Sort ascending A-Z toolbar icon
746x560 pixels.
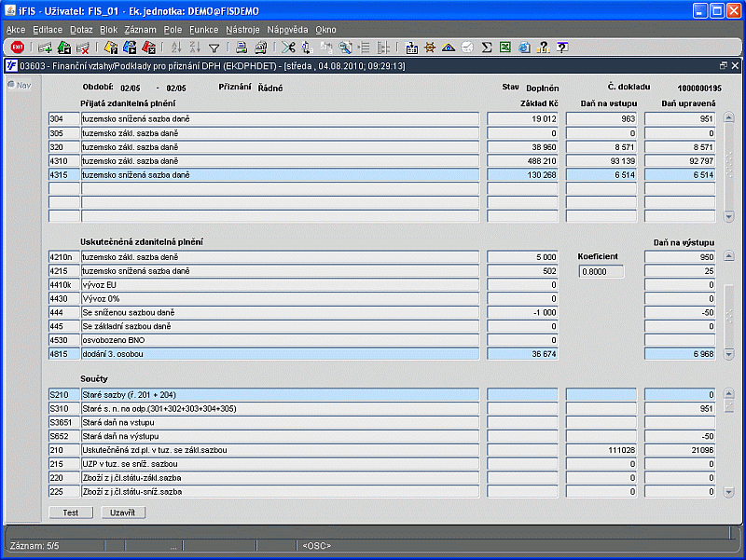pos(176,48)
